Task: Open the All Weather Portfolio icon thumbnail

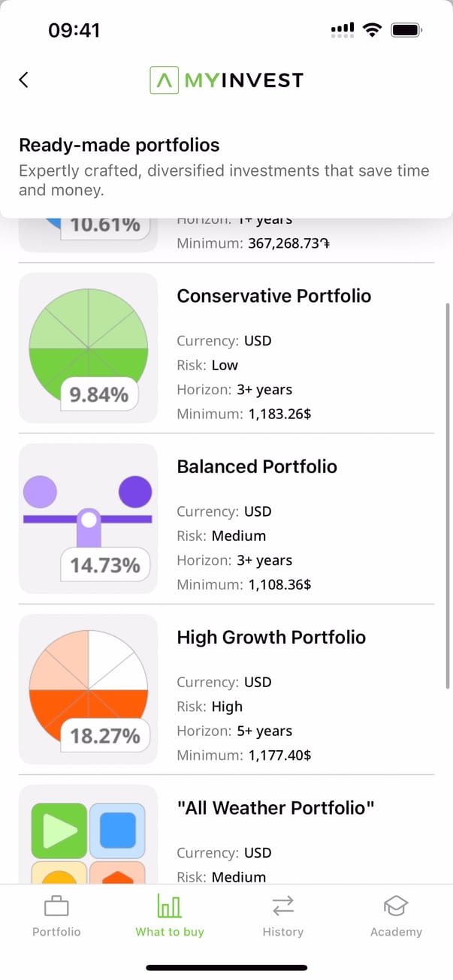Action: tap(88, 834)
